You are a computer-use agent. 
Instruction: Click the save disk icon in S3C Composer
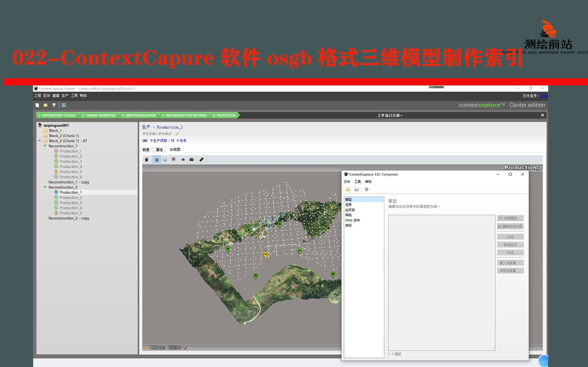pos(357,190)
